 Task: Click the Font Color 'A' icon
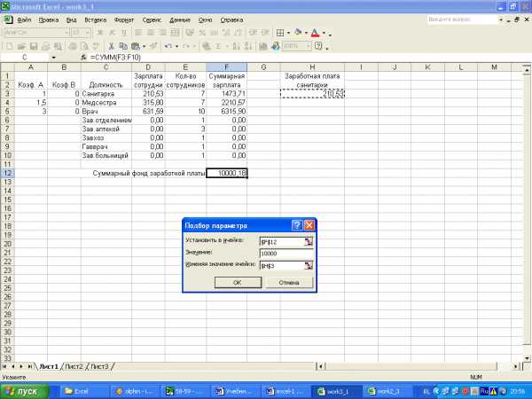(x=315, y=33)
